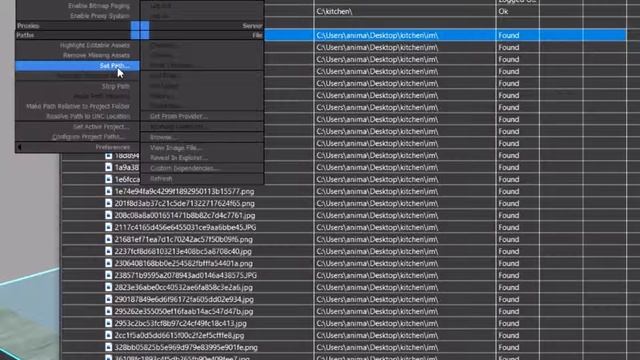Select file 2237fcf8d68103213e408bc5a8708c40.jpg
Screen dimensions: 640x360
(183, 251)
